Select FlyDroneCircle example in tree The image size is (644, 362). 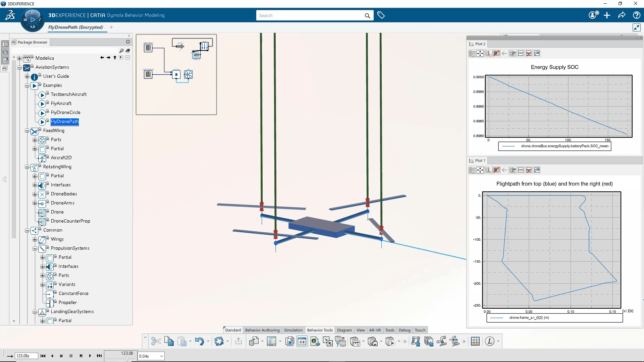pyautogui.click(x=65, y=112)
